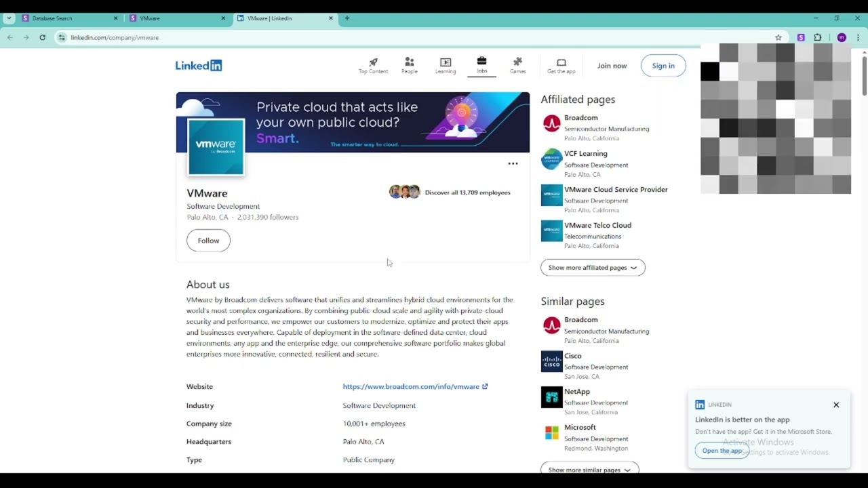Open VMware Telco Cloud link
This screenshot has height=488, width=868.
click(x=597, y=226)
